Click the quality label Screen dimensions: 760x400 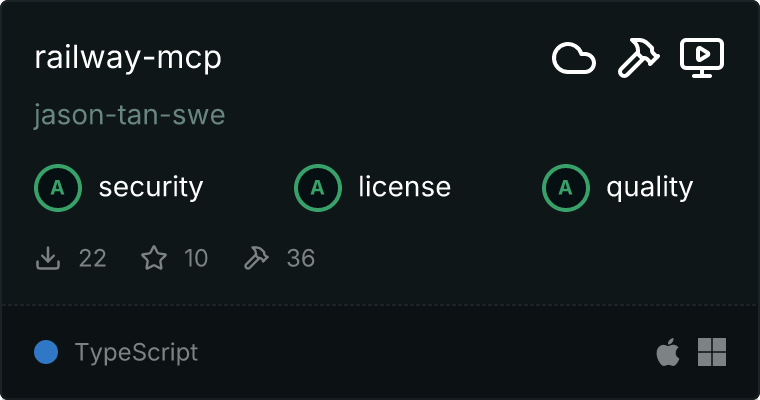coord(650,188)
